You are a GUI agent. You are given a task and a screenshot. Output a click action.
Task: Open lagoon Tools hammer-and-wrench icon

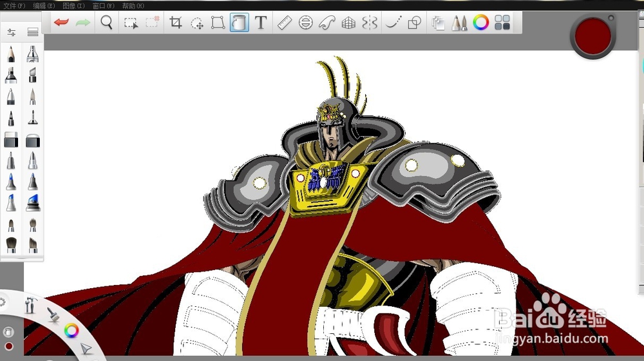[30, 305]
